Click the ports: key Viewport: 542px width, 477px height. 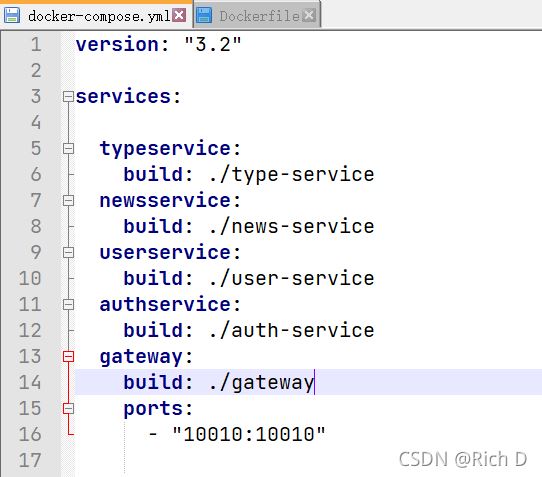pyautogui.click(x=158, y=409)
